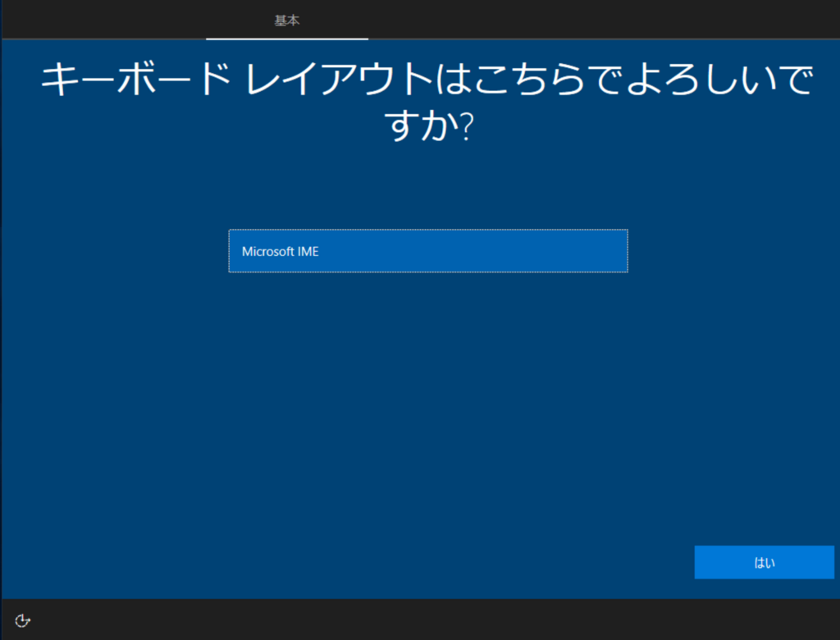Switch to the 基本 tab
The width and height of the screenshot is (840, 640).
[286, 21]
